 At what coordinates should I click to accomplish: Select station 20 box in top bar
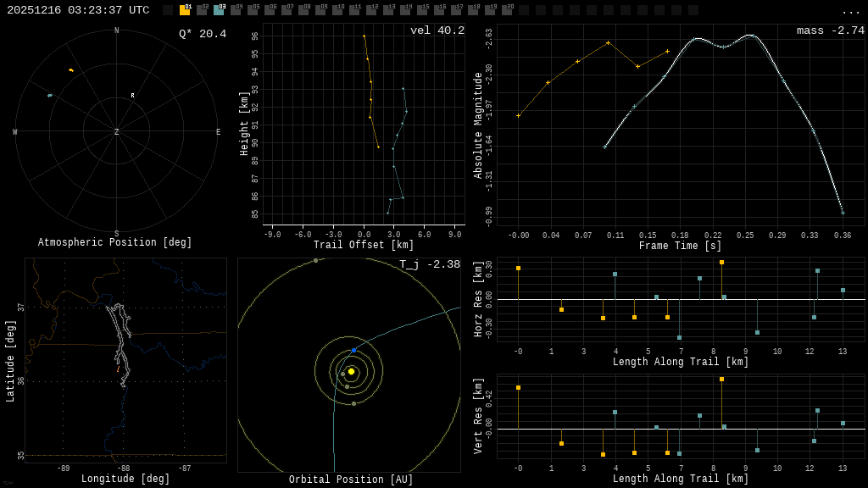[x=507, y=10]
